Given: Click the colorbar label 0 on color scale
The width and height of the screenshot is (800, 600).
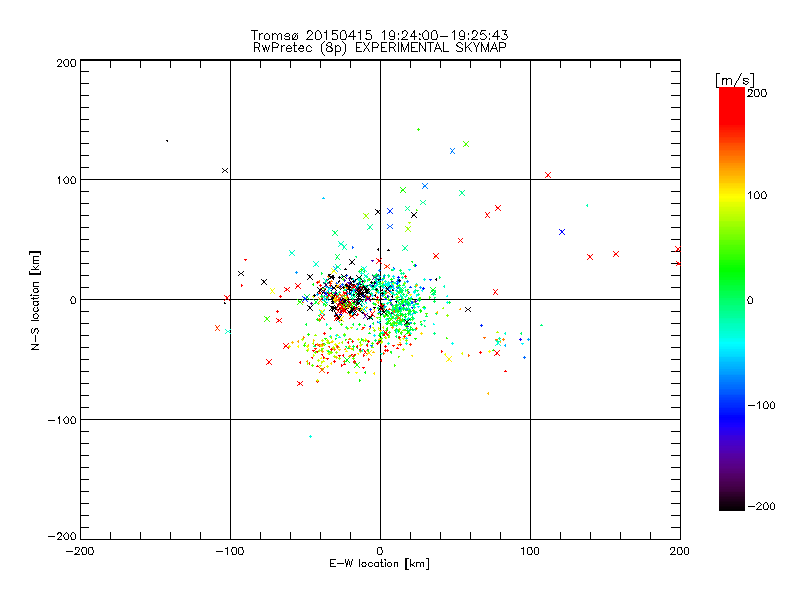Looking at the screenshot, I should pos(750,300).
